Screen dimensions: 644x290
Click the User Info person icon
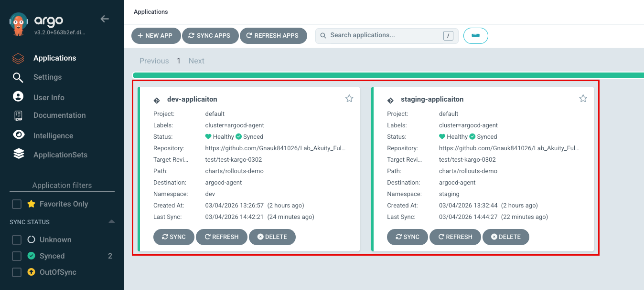(x=18, y=97)
